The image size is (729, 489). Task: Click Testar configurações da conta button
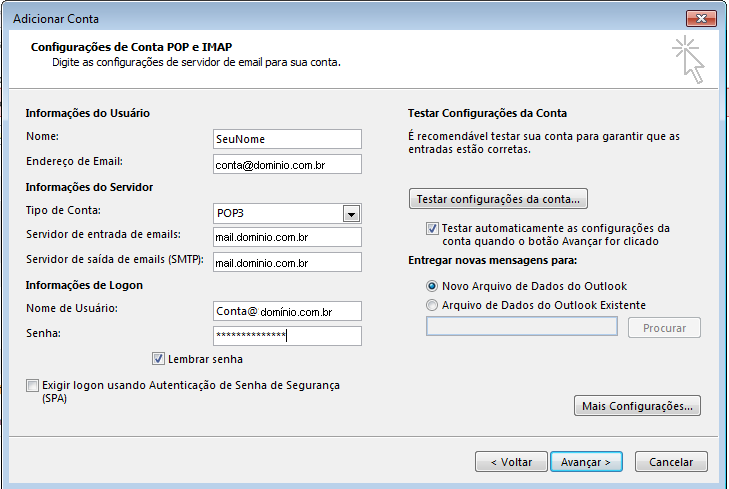[498, 199]
